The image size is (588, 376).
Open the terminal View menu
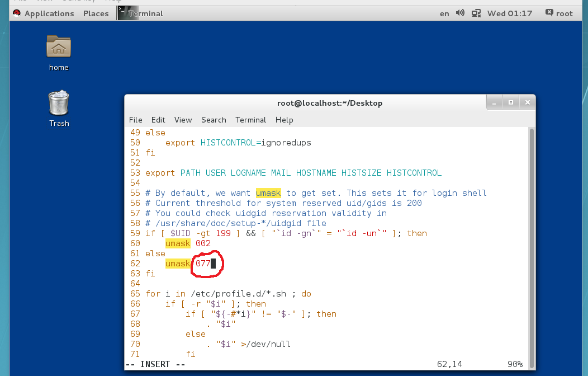183,120
